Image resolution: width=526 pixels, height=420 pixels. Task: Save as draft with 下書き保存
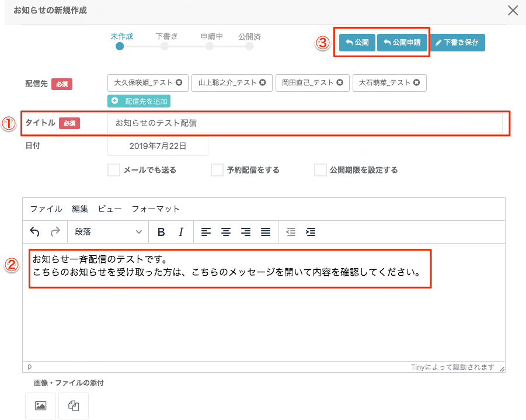(458, 43)
